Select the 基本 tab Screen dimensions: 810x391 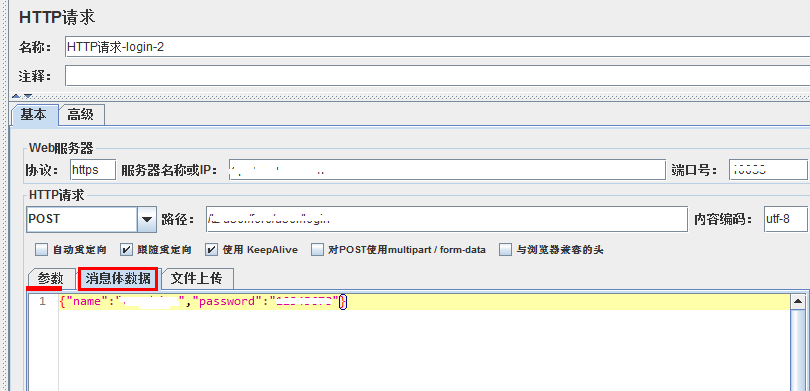[x=34, y=115]
